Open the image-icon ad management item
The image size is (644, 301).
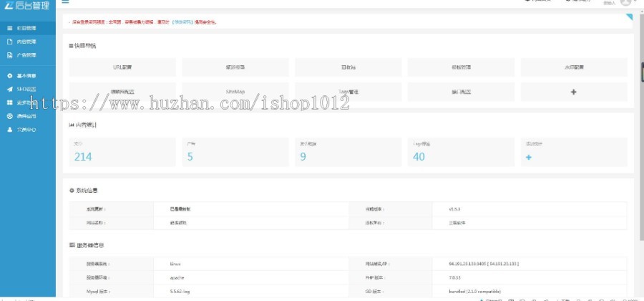(27, 54)
